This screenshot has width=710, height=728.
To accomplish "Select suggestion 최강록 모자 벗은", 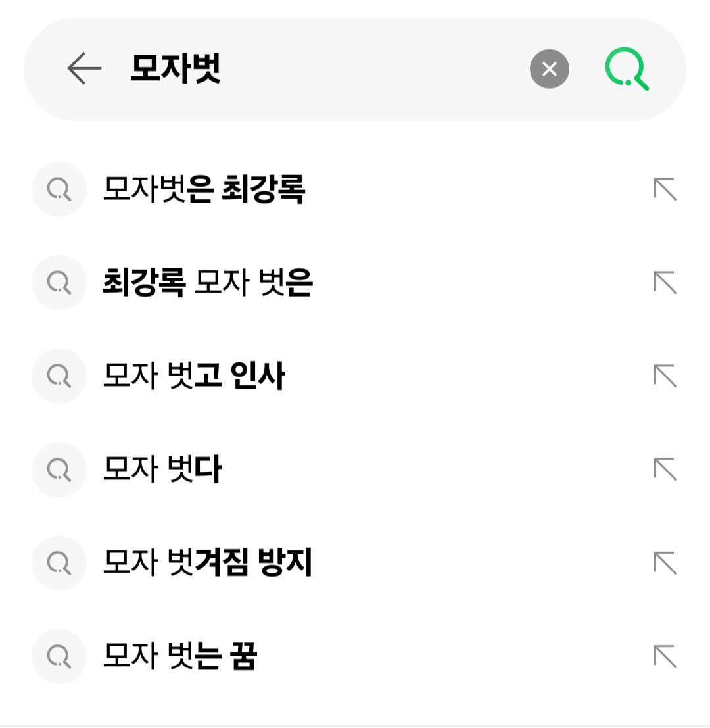I will point(208,283).
